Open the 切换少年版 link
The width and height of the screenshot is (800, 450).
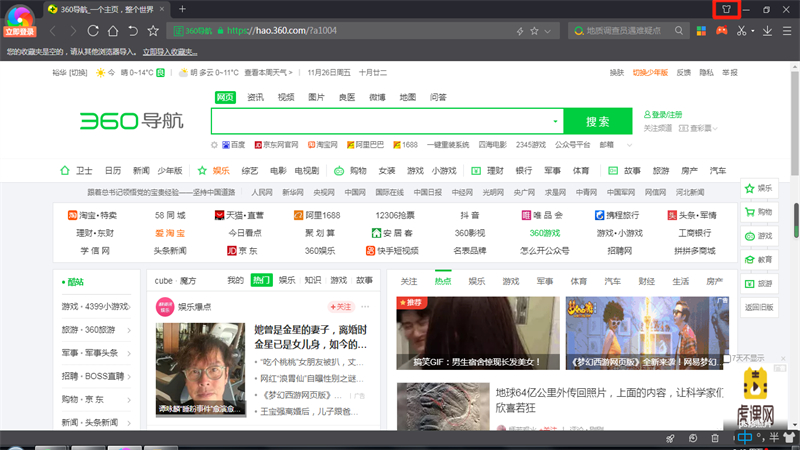[x=650, y=72]
